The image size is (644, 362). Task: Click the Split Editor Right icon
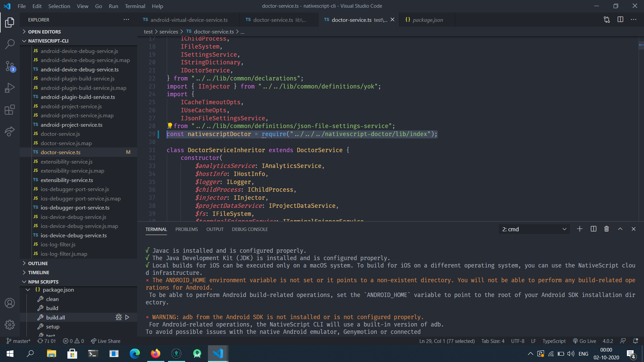(620, 19)
